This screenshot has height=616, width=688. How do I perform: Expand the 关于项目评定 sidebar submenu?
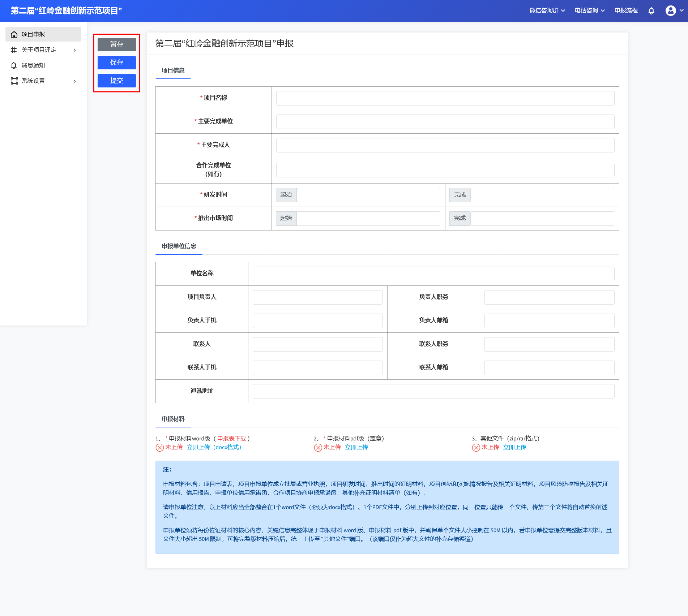(x=75, y=50)
